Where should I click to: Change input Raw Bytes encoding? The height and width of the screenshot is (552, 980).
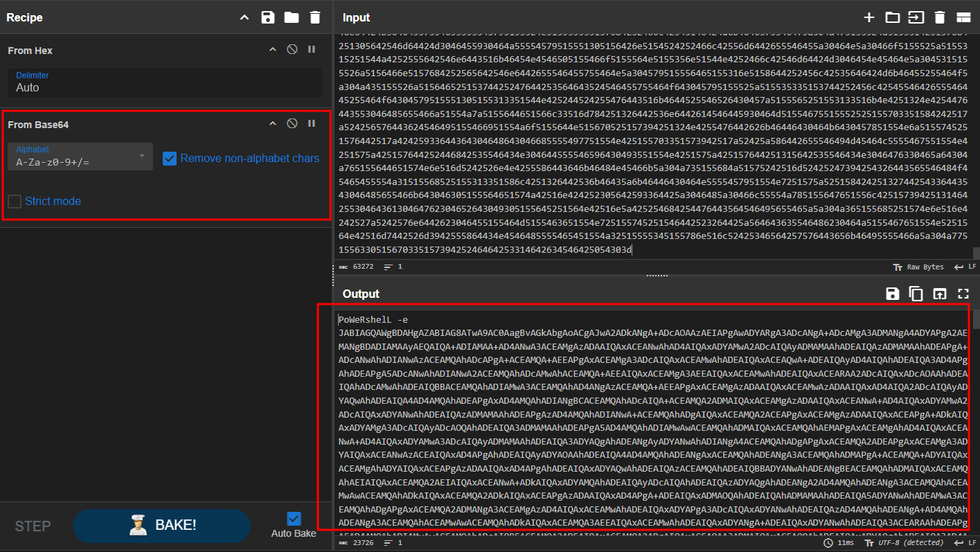coord(918,266)
